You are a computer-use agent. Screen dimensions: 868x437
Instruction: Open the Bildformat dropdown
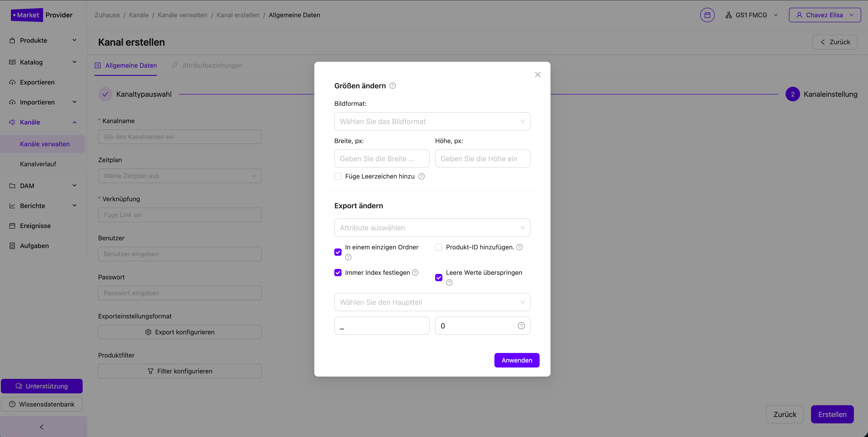[432, 121]
